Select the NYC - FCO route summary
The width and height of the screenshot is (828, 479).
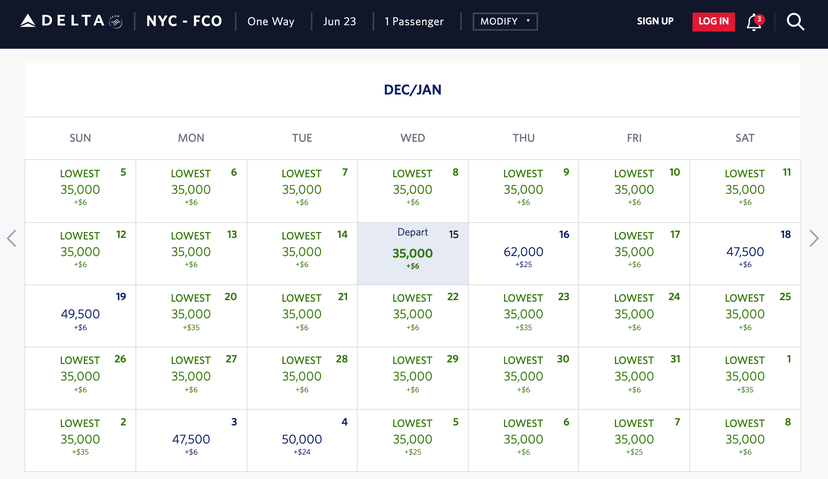click(x=184, y=21)
